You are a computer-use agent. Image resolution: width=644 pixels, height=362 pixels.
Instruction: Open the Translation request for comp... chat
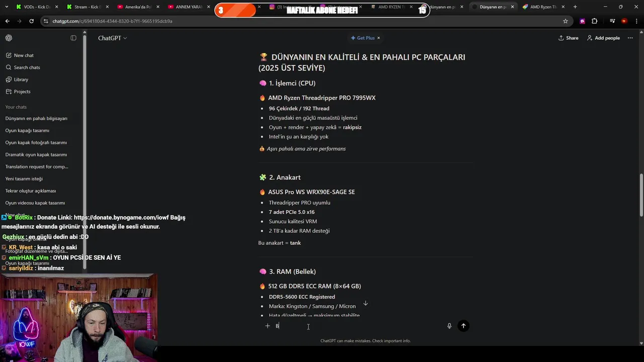(x=37, y=167)
